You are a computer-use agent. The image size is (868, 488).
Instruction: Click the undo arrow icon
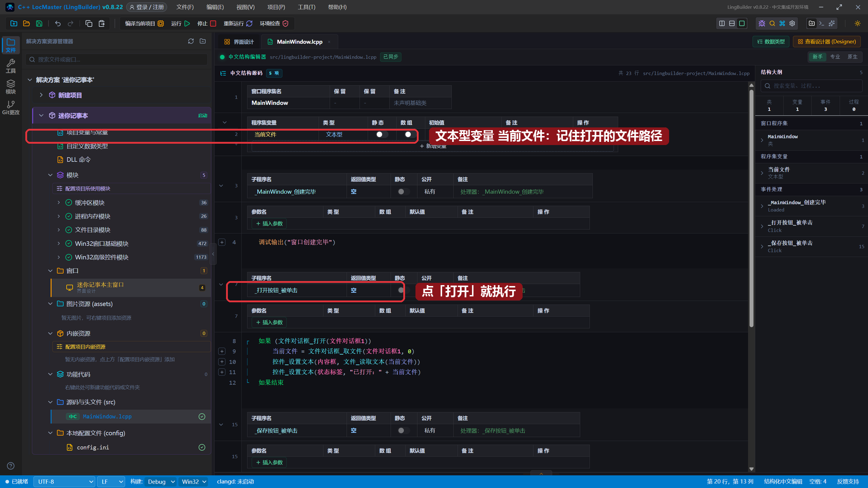click(x=58, y=23)
